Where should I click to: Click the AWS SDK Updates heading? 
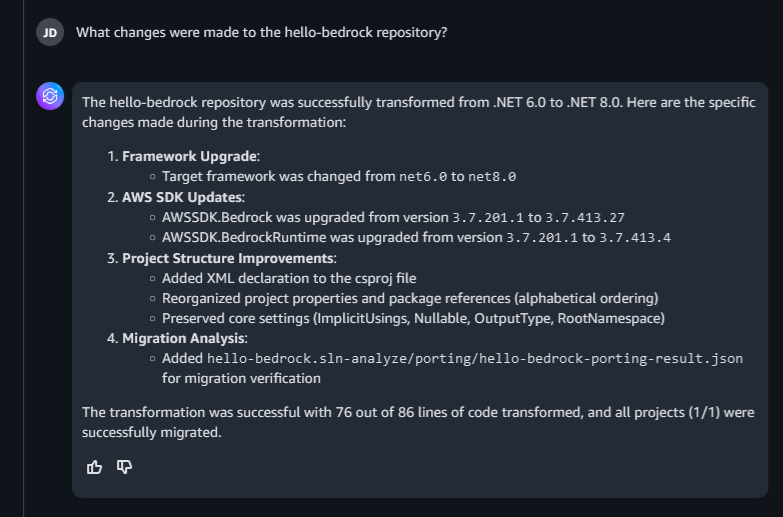183,197
